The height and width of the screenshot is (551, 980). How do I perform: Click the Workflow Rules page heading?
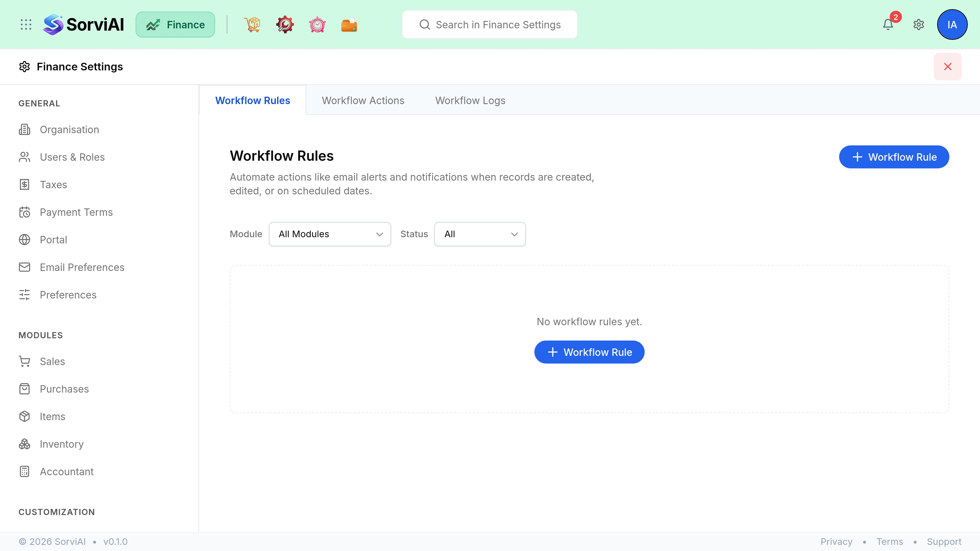[281, 156]
